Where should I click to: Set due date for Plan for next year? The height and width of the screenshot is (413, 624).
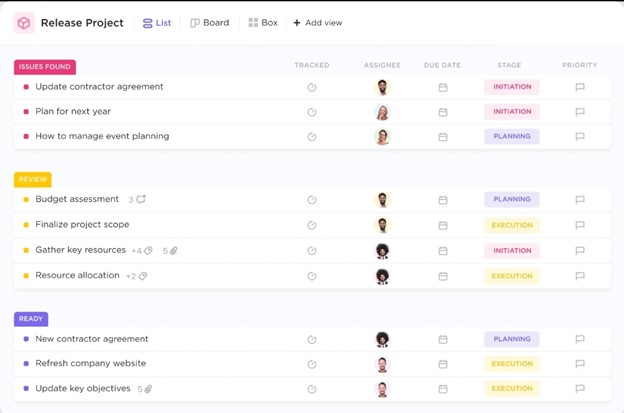coord(443,112)
